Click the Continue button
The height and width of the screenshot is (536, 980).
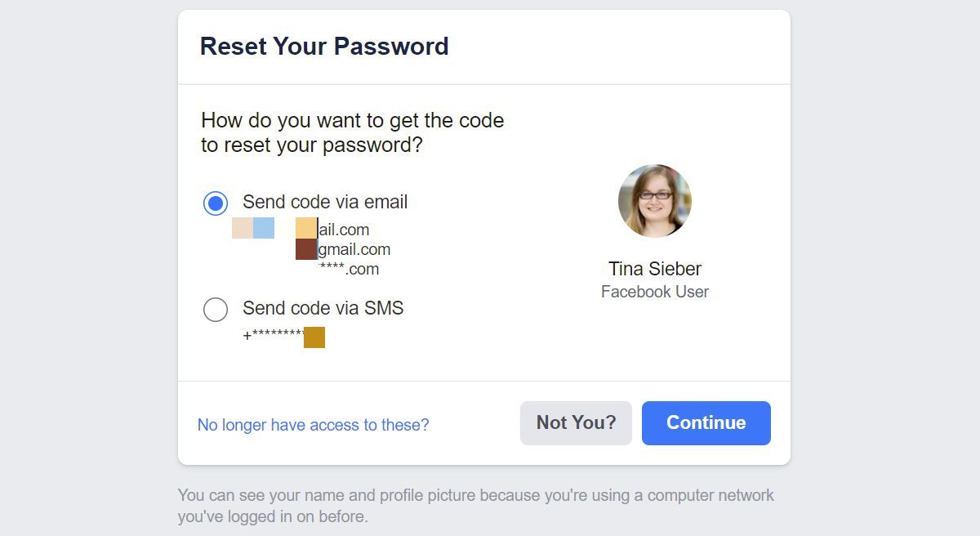tap(706, 422)
